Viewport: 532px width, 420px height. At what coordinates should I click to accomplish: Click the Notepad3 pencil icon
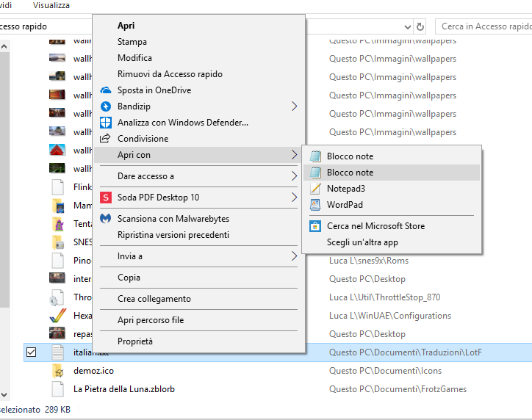coord(315,189)
